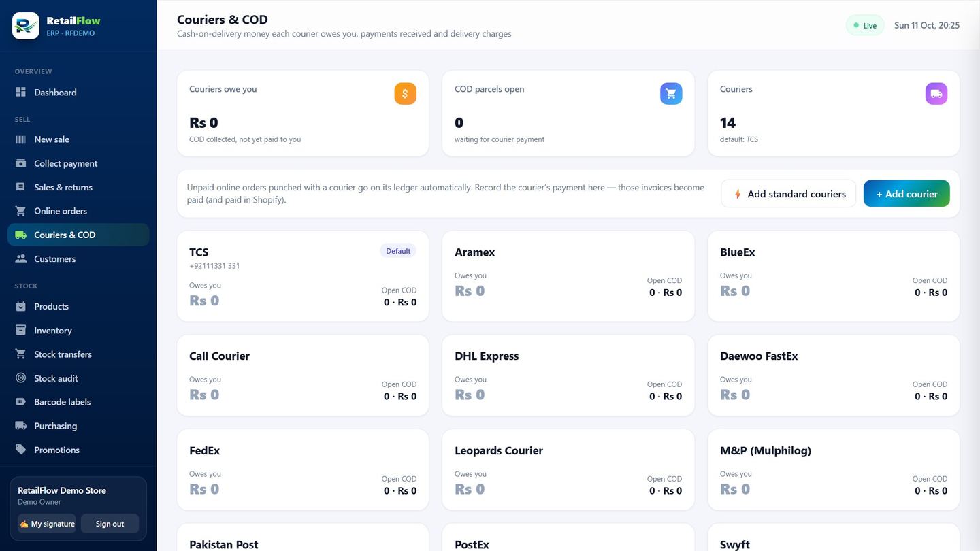
Task: Open Dashboard via its grid icon
Action: 20,92
